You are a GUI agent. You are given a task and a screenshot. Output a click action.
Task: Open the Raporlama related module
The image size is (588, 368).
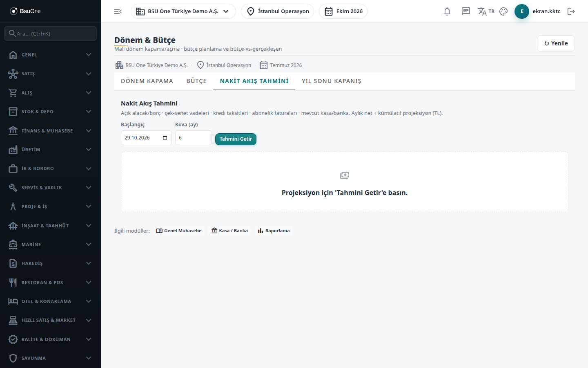point(274,231)
